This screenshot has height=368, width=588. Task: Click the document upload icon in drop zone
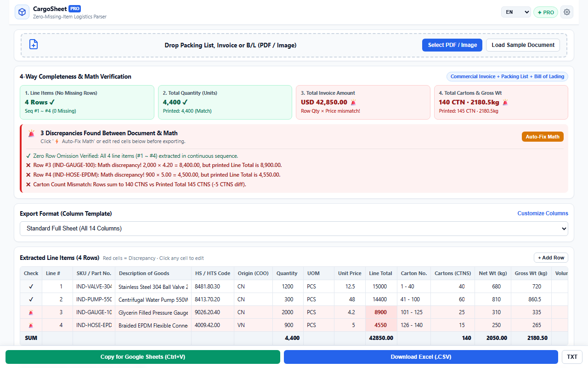tap(34, 44)
